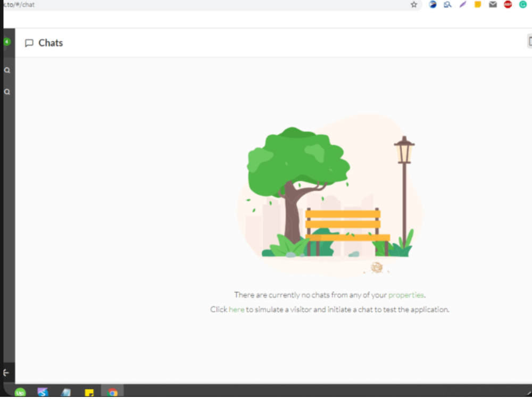Open the green Upwork taskbar app
The height and width of the screenshot is (399, 532).
[x=20, y=393]
